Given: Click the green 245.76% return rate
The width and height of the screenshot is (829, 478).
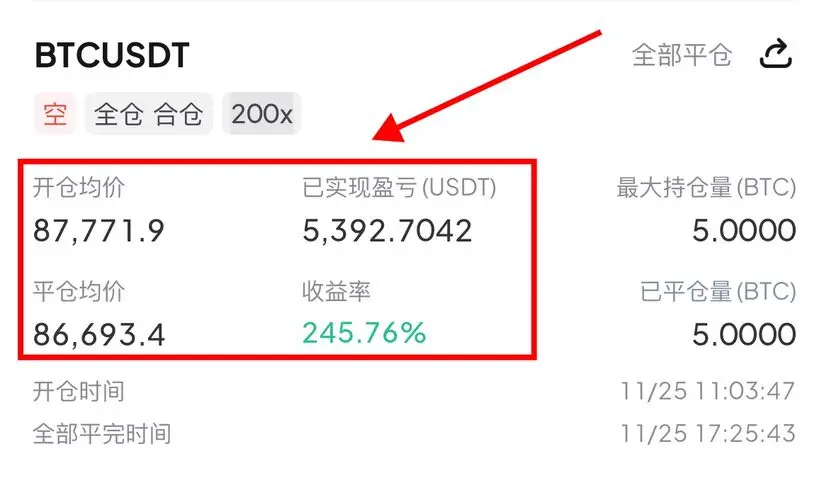Looking at the screenshot, I should pos(364,333).
